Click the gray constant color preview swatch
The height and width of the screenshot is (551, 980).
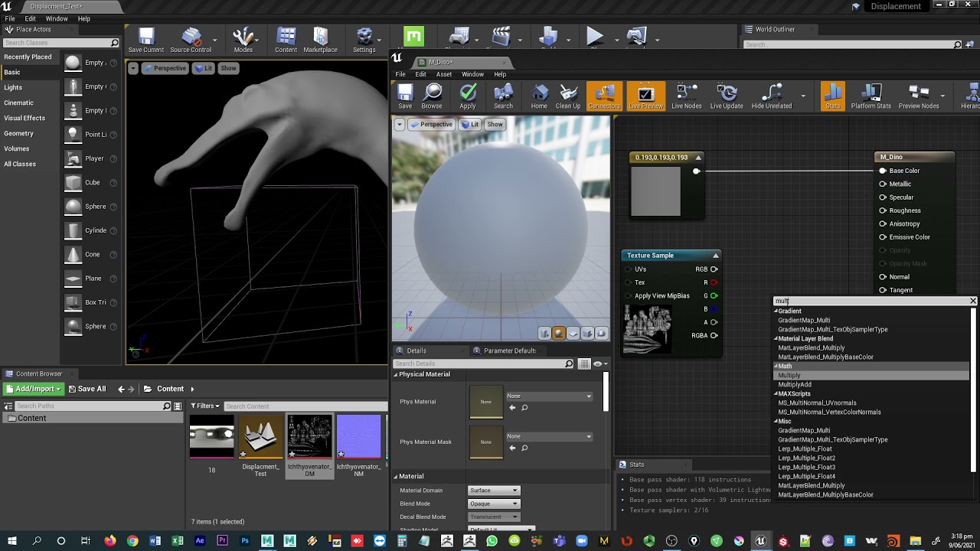click(655, 191)
